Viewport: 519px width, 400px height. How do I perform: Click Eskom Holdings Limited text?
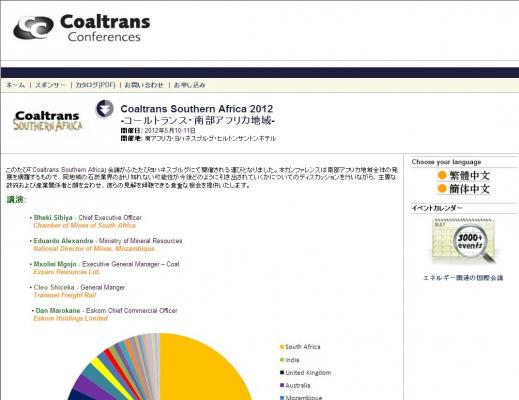[x=71, y=319]
